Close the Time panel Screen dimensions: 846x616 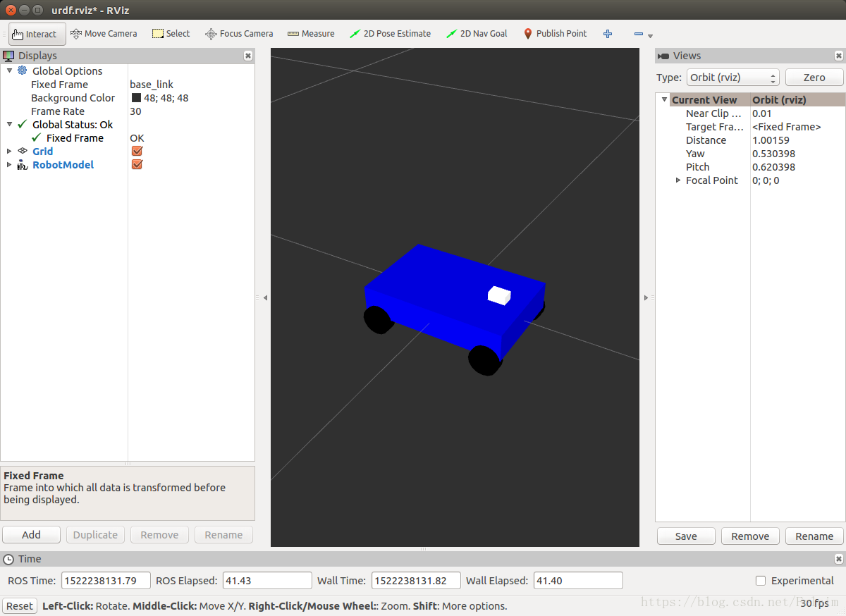coord(839,559)
